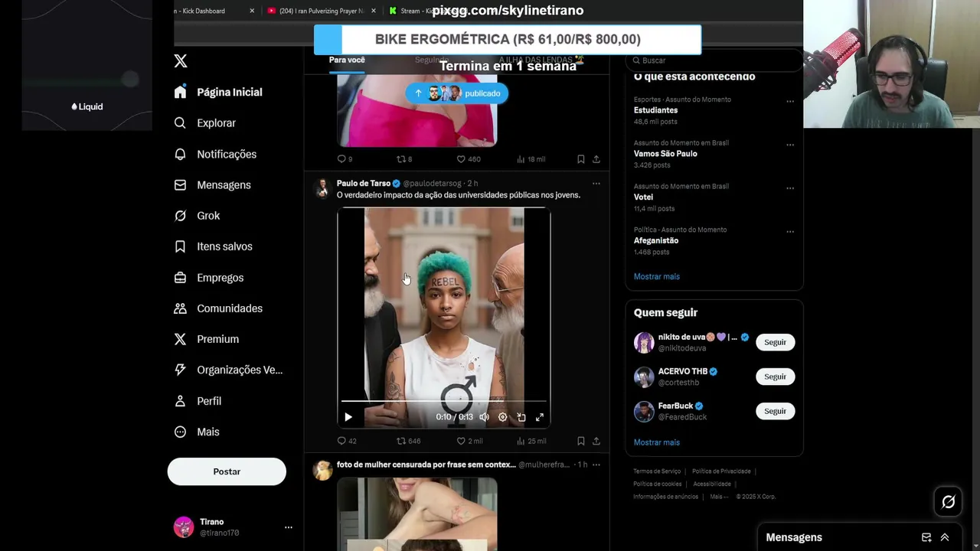Screen dimensions: 980x551
Task: Switch to Para você tab
Action: pyautogui.click(x=347, y=60)
